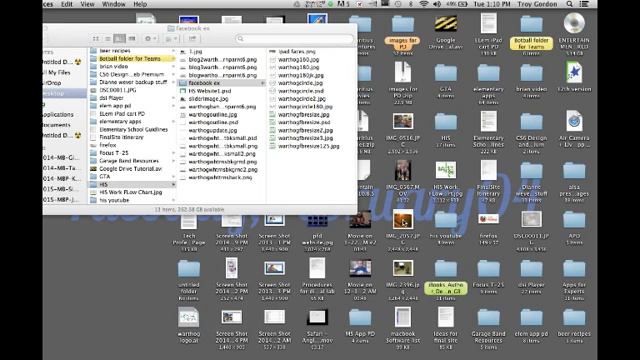The height and width of the screenshot is (360, 640).
Task: Click the volume icon in menu bar
Action: [437, 4]
